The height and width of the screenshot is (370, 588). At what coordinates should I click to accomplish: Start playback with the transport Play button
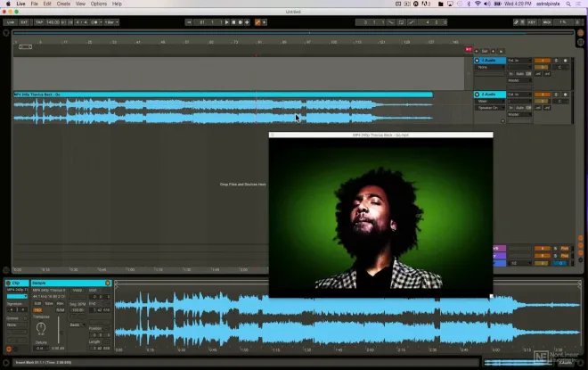tap(227, 22)
